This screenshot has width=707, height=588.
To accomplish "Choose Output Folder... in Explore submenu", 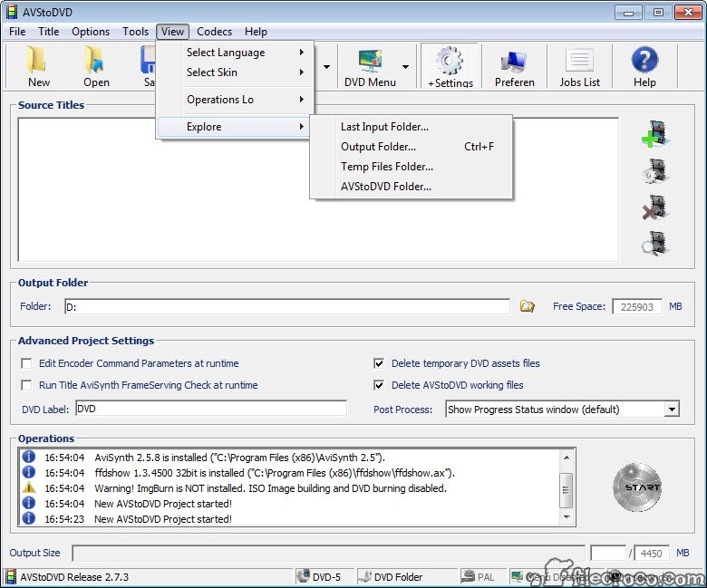I will pos(412,147).
